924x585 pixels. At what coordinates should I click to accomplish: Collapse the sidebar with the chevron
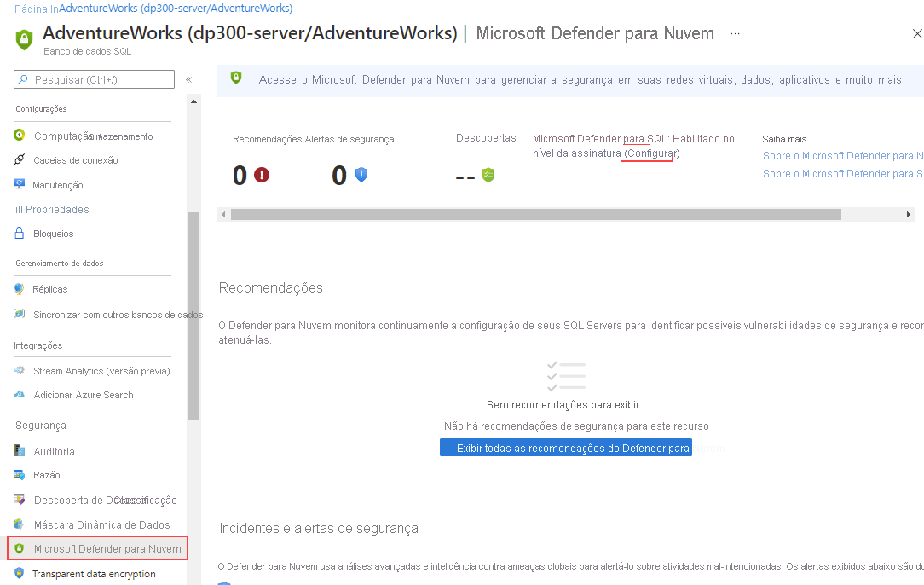188,78
